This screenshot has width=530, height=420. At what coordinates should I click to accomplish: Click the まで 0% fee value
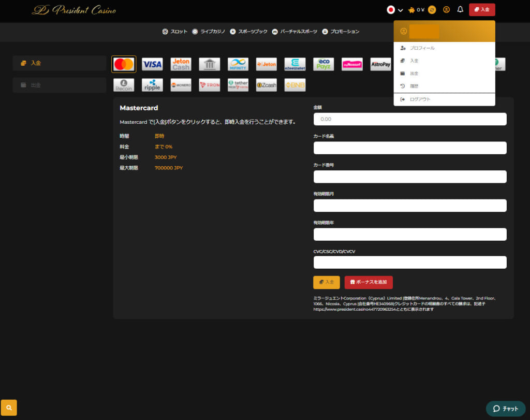[x=164, y=147]
